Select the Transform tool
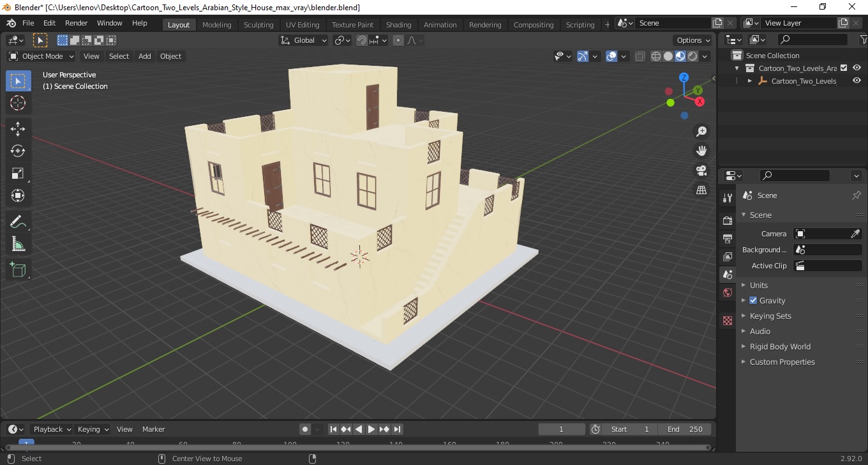This screenshot has width=868, height=465. pos(18,195)
